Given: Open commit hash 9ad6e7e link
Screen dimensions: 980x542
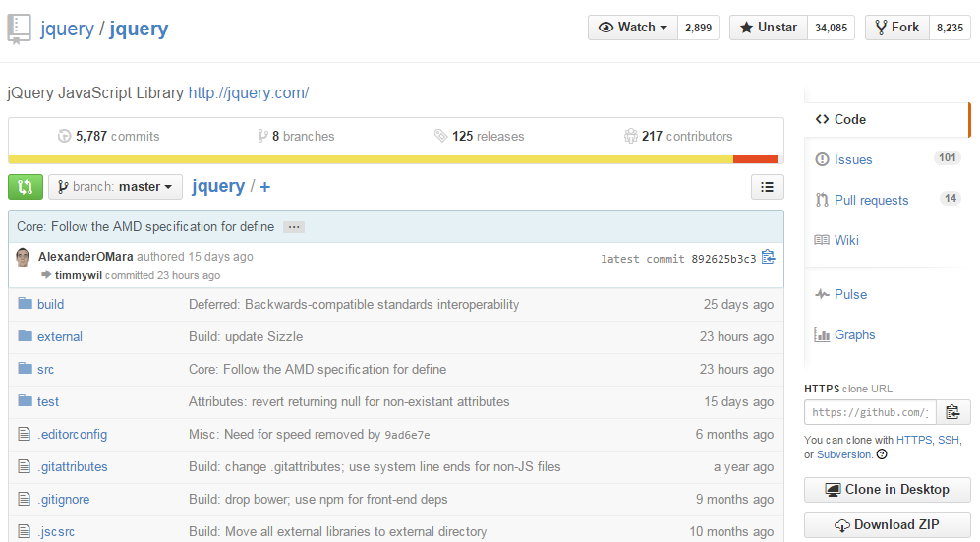Looking at the screenshot, I should coord(407,435).
